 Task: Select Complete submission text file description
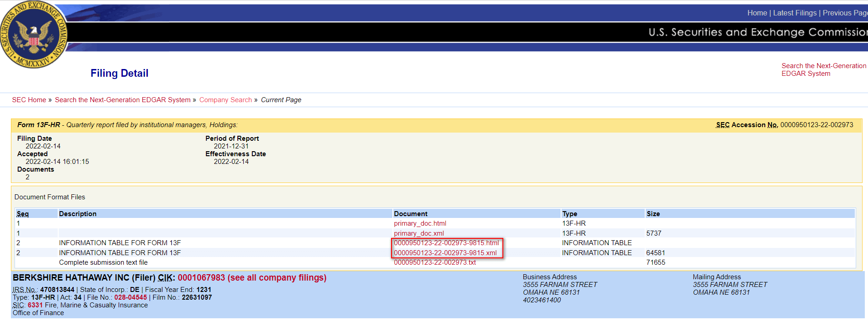(103, 262)
